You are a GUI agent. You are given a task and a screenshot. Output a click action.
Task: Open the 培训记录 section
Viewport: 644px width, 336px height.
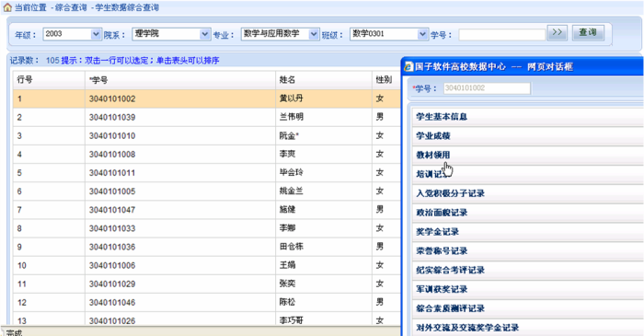(528, 174)
